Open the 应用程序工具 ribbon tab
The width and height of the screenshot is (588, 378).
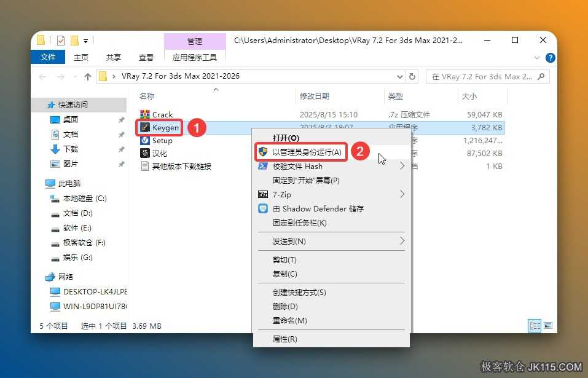click(195, 57)
